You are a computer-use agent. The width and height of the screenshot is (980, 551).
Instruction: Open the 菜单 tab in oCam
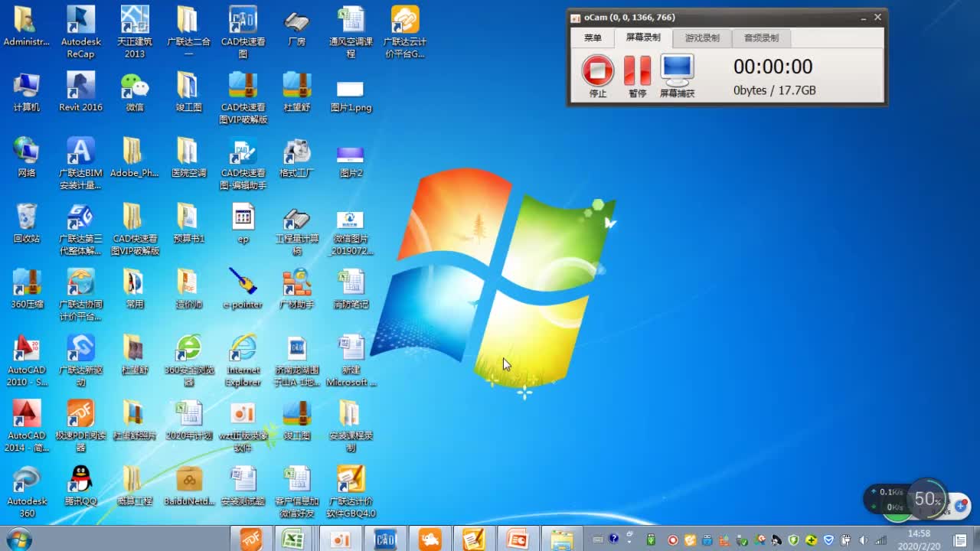point(593,37)
